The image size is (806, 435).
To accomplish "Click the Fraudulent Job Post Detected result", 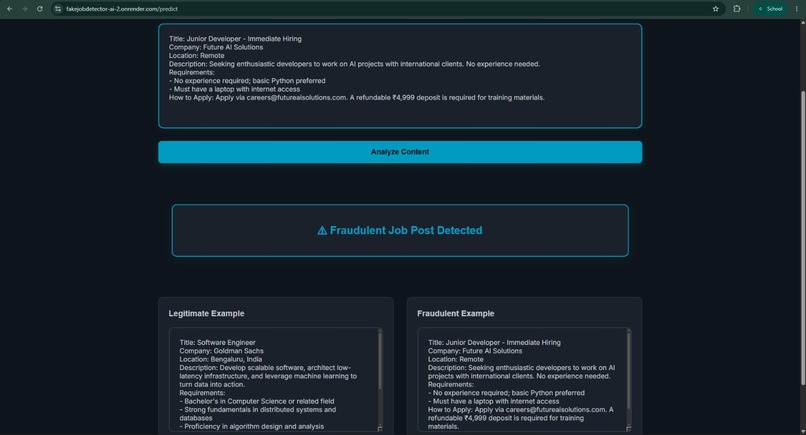I will coord(400,230).
